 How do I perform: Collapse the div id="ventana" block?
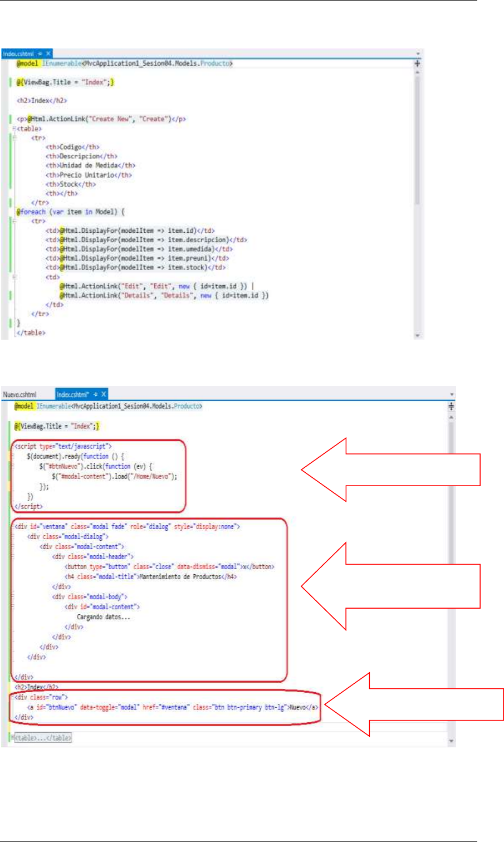pos(12,526)
